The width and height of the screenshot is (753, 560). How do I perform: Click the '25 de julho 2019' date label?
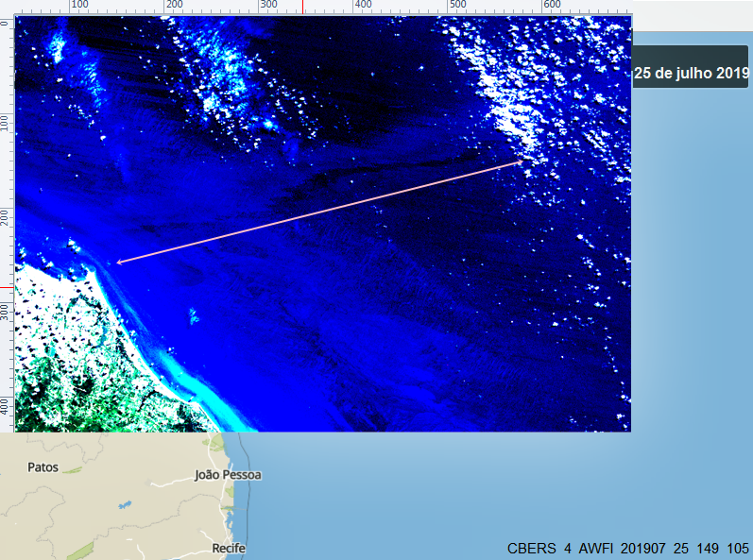coord(692,73)
